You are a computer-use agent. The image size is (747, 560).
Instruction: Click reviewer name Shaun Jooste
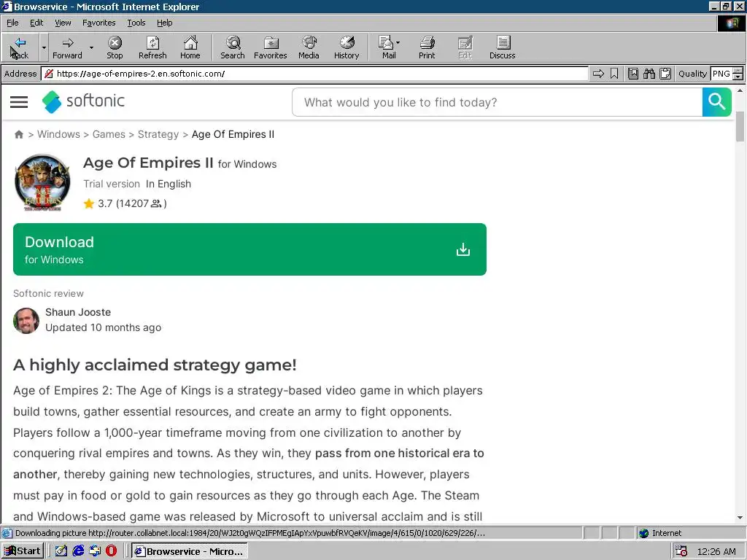coord(78,312)
